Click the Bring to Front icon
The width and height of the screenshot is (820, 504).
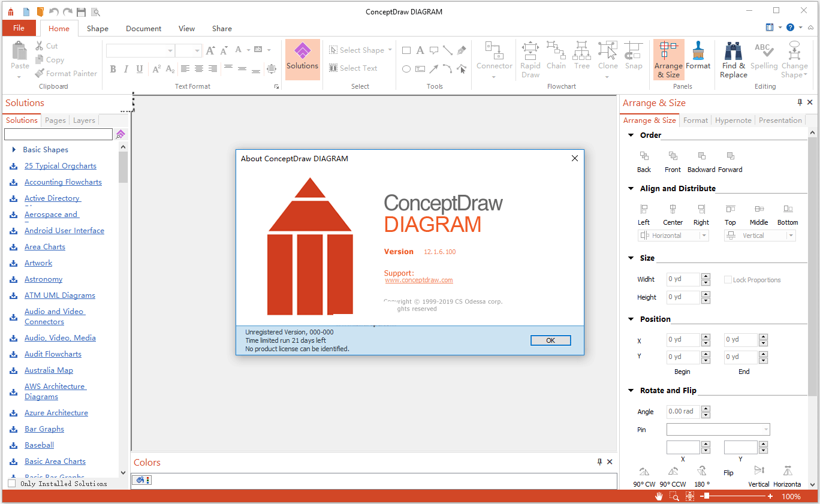tap(673, 156)
